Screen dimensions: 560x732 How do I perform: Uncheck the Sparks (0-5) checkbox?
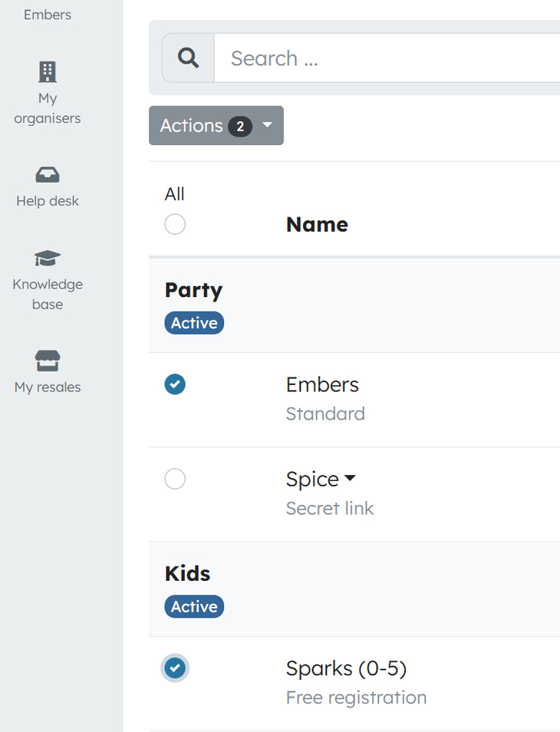(x=175, y=668)
